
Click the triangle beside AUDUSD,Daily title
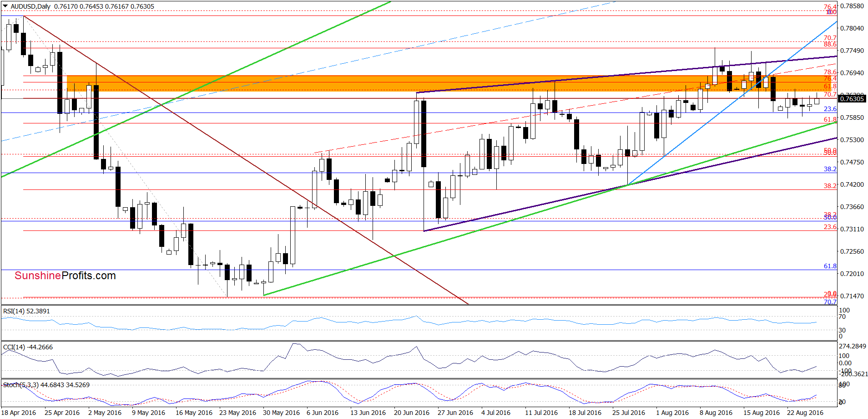(5, 6)
